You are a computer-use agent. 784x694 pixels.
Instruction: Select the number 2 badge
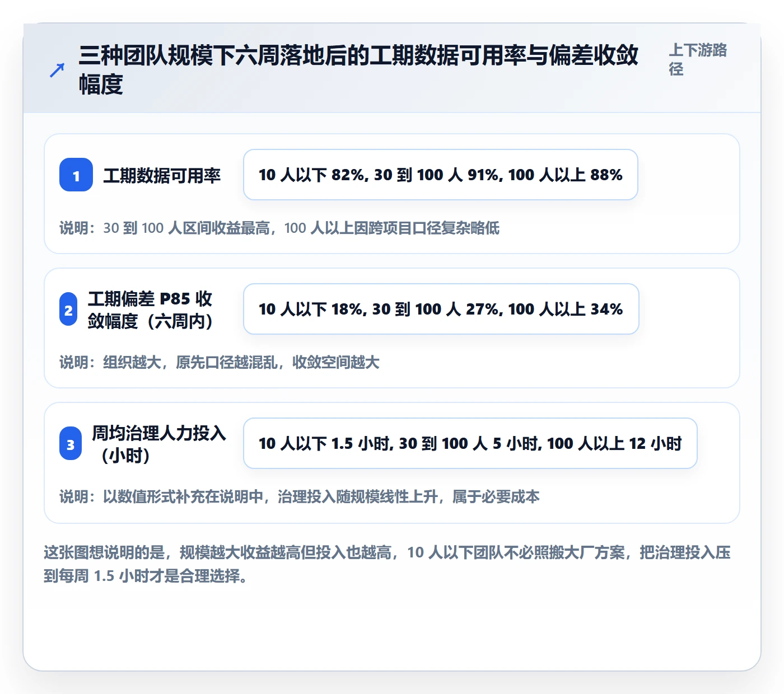coord(68,310)
